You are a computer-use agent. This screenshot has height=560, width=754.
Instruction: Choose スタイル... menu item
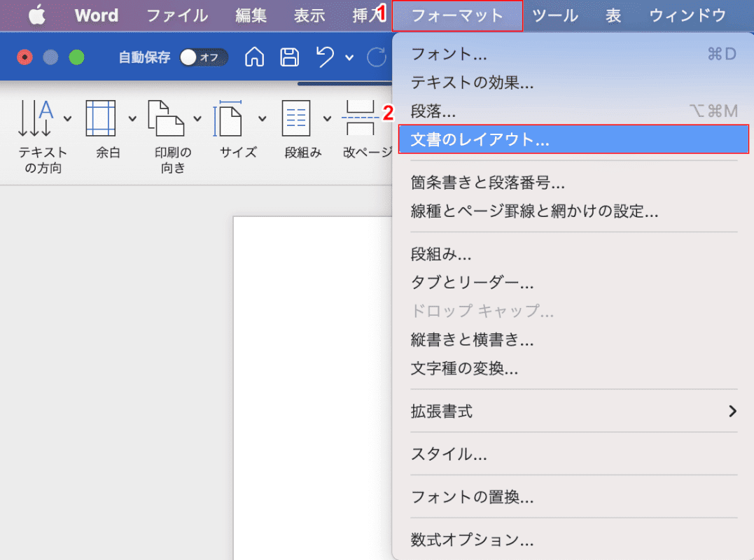[573, 454]
